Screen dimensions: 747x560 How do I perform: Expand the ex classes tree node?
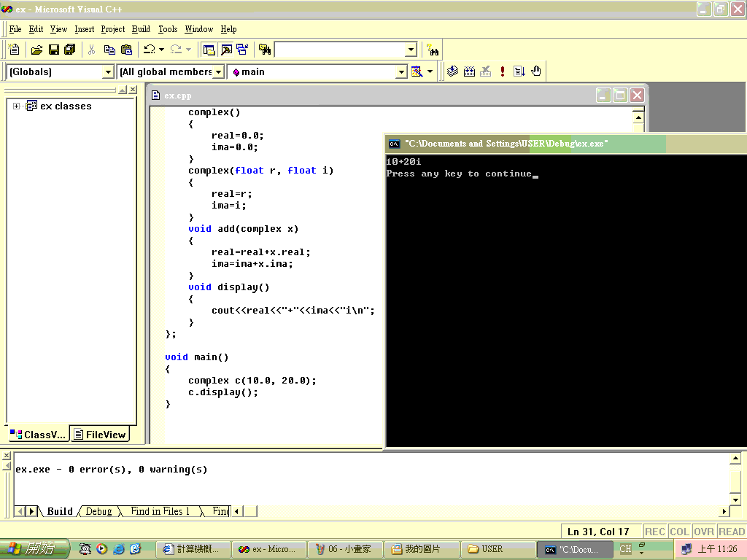coord(16,106)
